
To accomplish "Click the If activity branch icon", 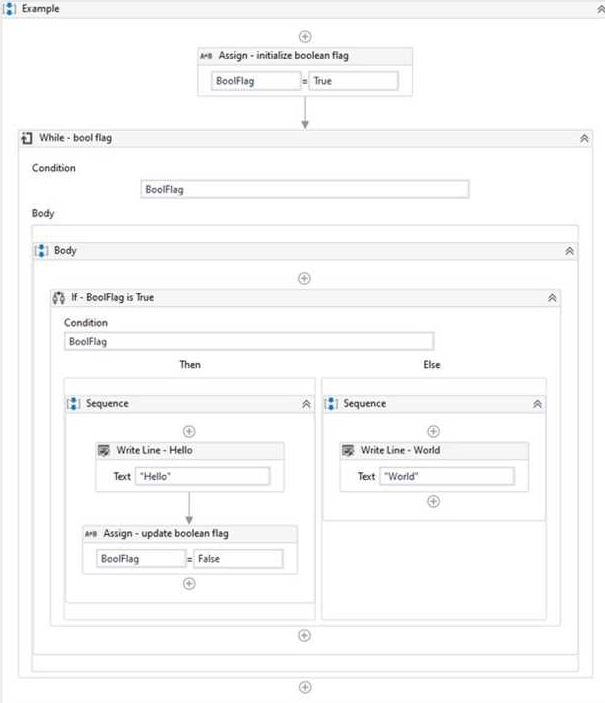I will click(59, 298).
